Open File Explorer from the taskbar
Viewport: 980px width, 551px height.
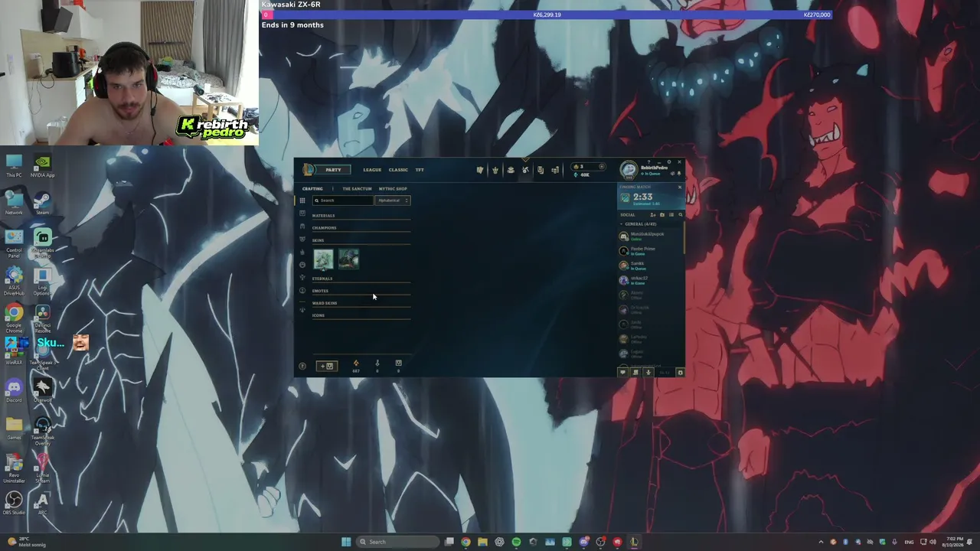[x=482, y=542]
